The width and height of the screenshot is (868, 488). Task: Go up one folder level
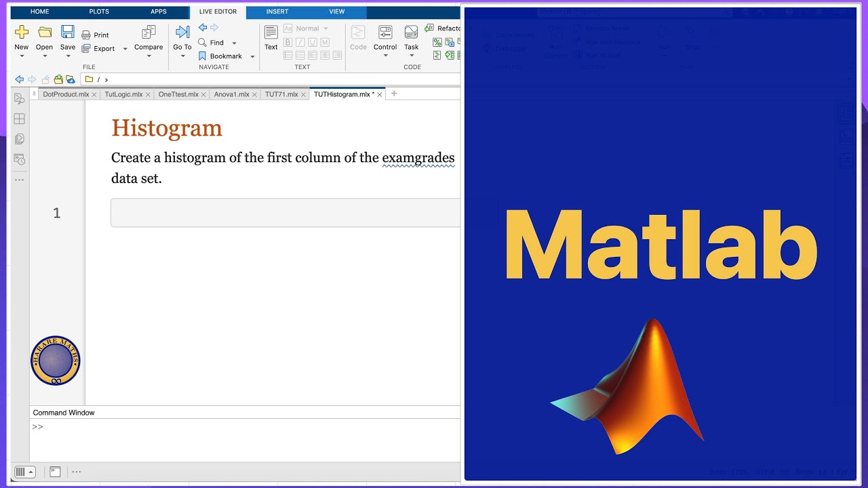(45, 79)
